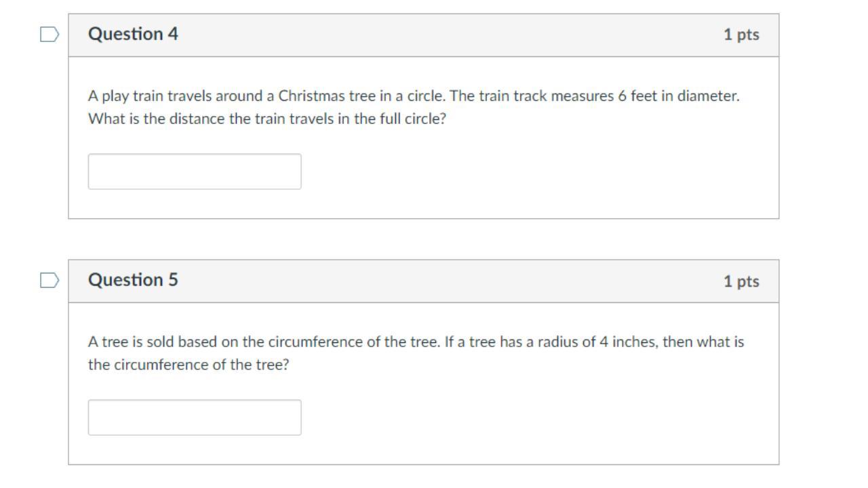Click the "Question 4" heading
This screenshot has height=488, width=868.
[133, 34]
